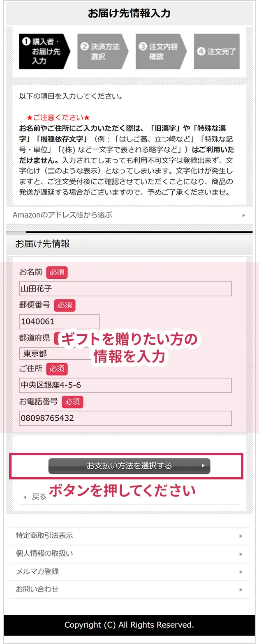The width and height of the screenshot is (259, 644).
Task: Click arrow icon on 特定商取引法表示 row
Action: click(x=241, y=536)
